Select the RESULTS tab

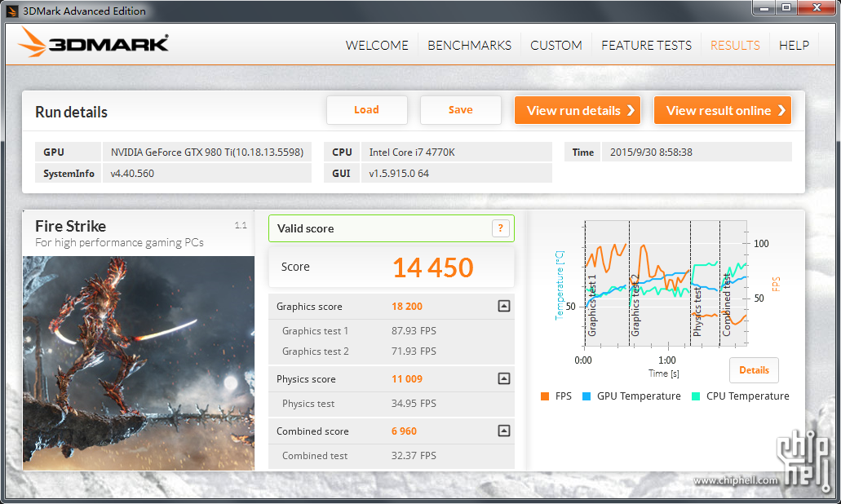(x=735, y=46)
